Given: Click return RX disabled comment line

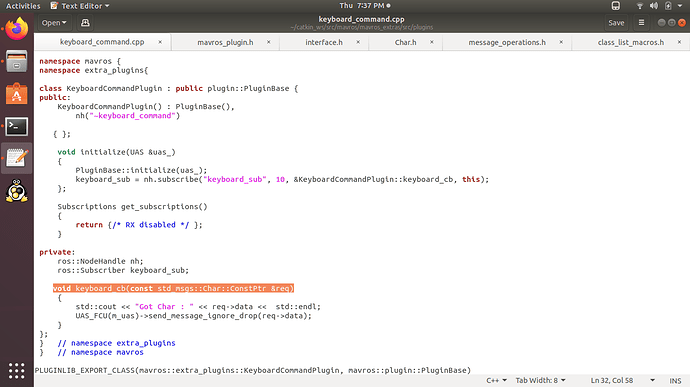Looking at the screenshot, I should pyautogui.click(x=139, y=225).
